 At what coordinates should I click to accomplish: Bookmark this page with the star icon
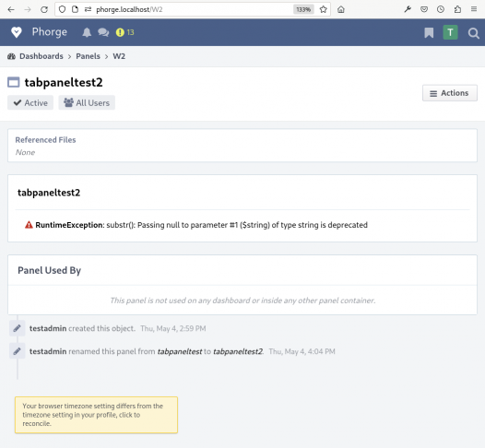coord(324,9)
